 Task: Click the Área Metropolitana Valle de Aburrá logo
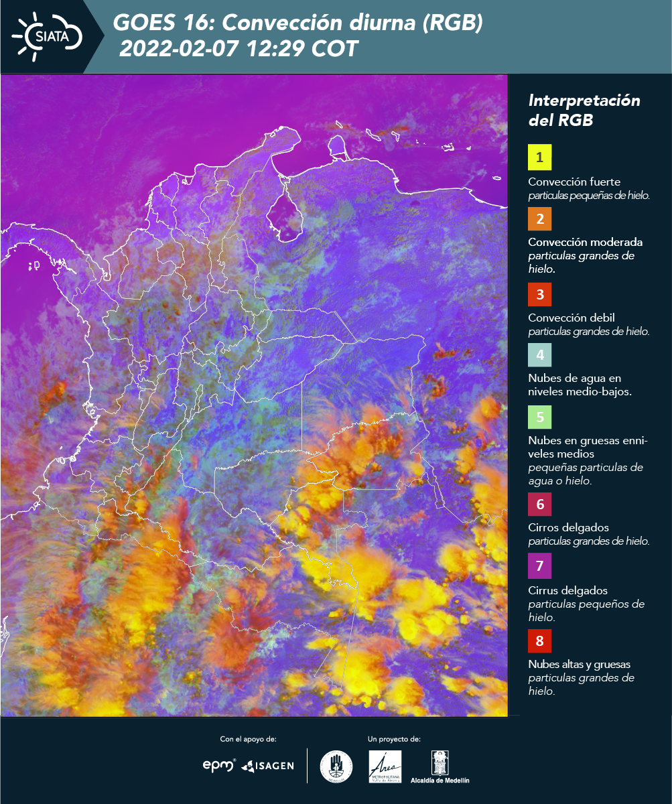point(385,766)
